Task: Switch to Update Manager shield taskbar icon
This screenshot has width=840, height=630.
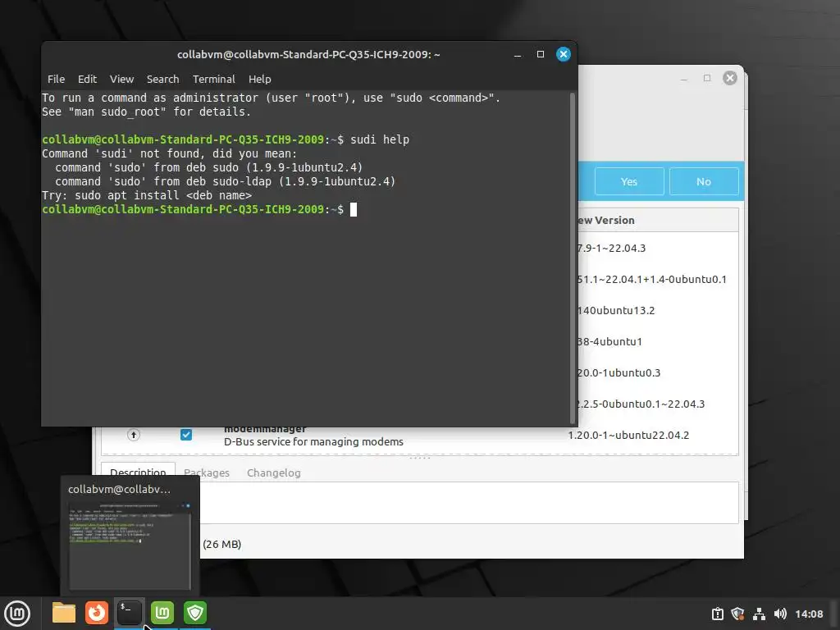Action: point(195,613)
